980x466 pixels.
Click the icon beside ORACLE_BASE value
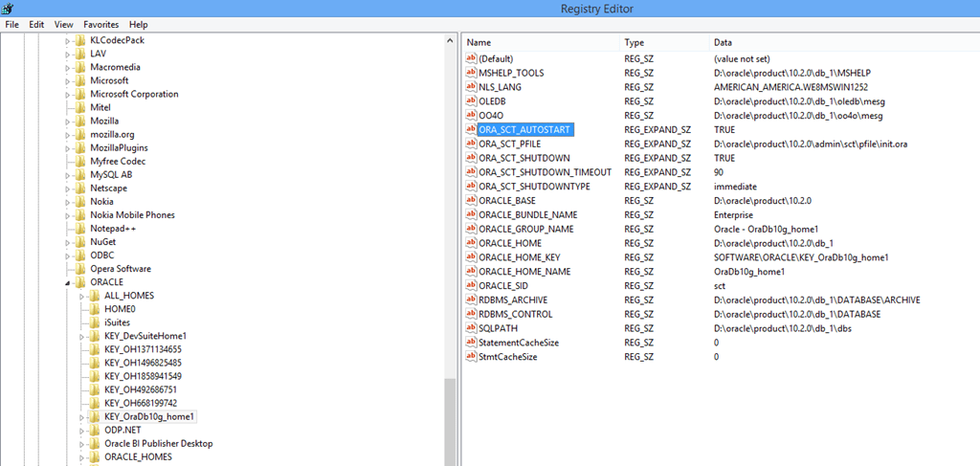[x=471, y=201]
